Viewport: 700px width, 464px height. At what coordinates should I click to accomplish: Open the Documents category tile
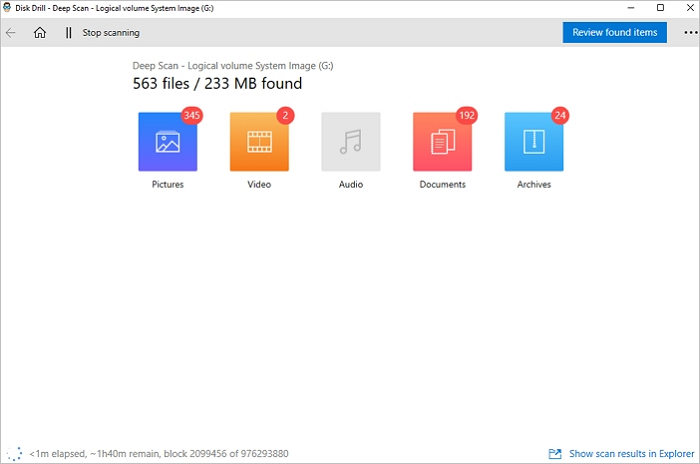coord(442,142)
